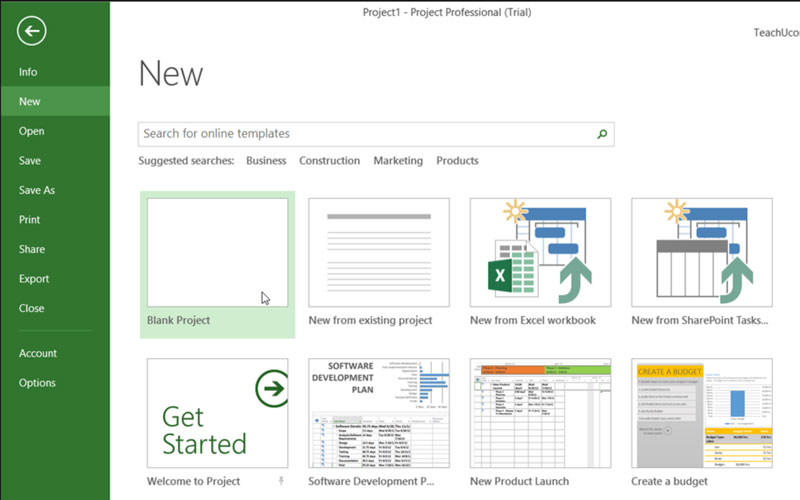Viewport: 800px width, 500px height.
Task: Search suggested term Business
Action: click(x=266, y=161)
